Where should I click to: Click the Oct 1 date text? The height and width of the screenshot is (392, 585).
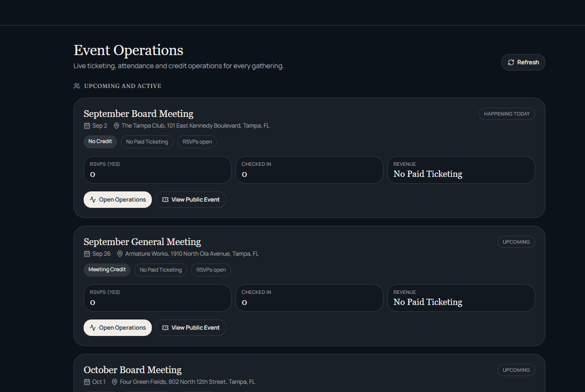tap(99, 382)
